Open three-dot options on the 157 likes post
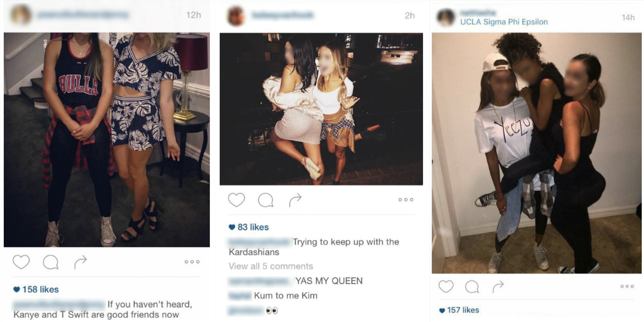Screen dimensions: 644x322 627,286
